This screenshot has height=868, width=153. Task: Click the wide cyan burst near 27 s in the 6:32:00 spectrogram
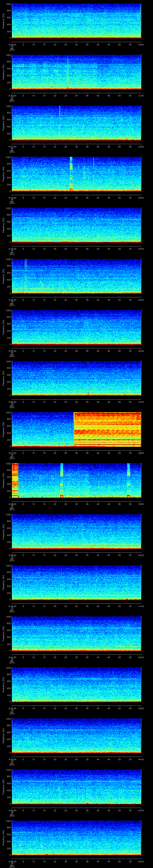71,174
